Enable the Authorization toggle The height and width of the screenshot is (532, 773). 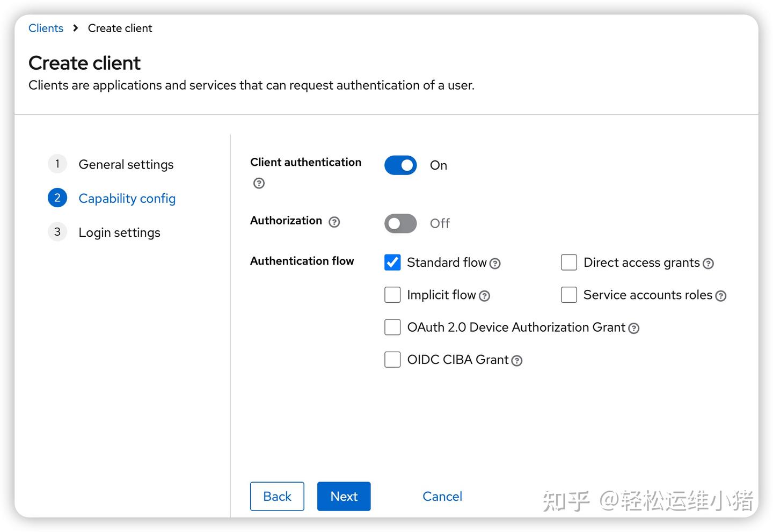click(x=400, y=223)
